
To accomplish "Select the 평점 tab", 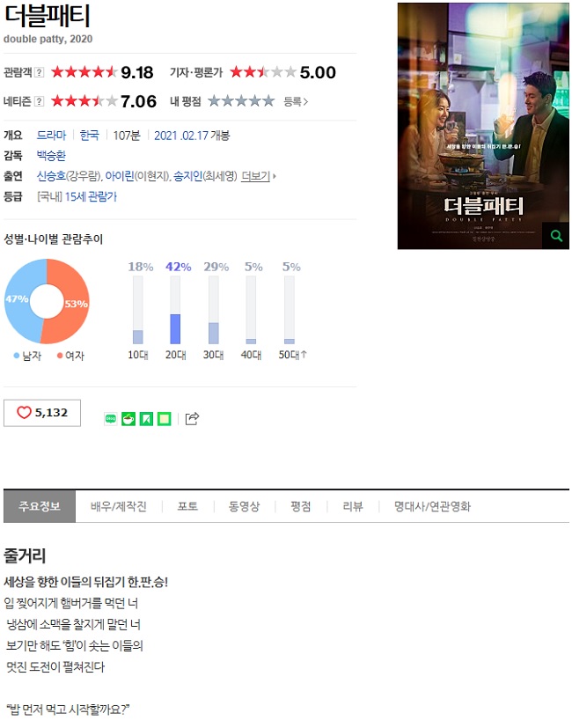I will point(301,506).
